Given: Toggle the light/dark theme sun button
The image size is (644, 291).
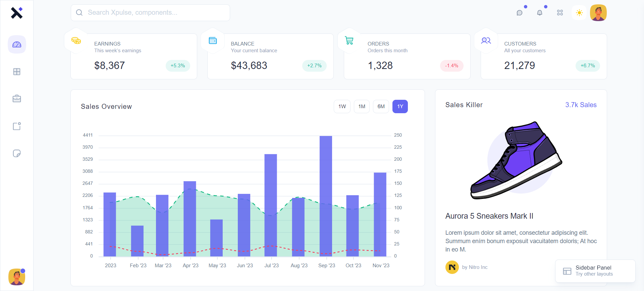Looking at the screenshot, I should (579, 13).
